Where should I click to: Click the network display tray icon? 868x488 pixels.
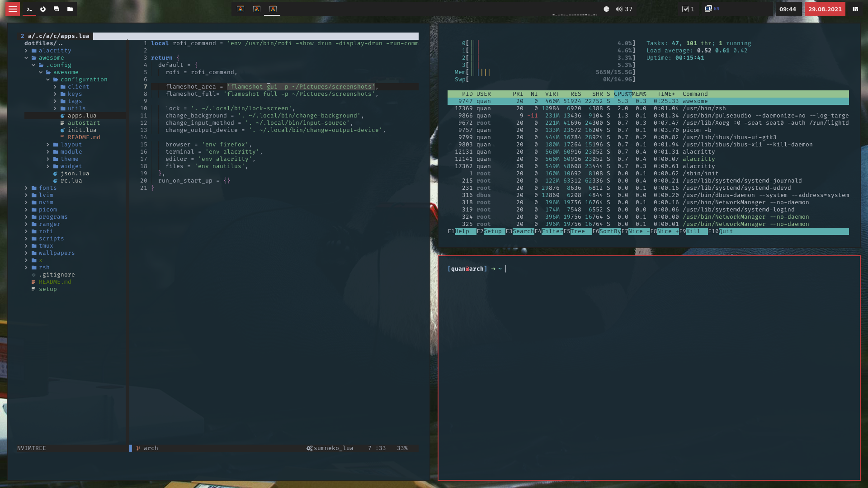point(708,9)
